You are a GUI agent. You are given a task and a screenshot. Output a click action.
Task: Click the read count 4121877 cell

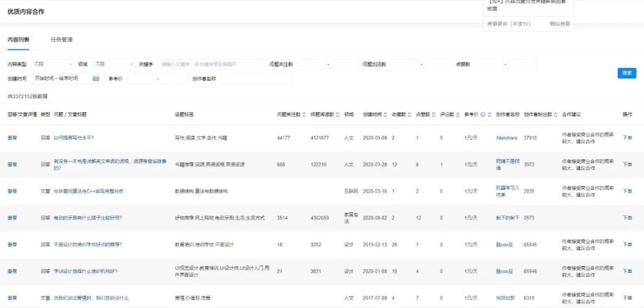click(x=320, y=138)
